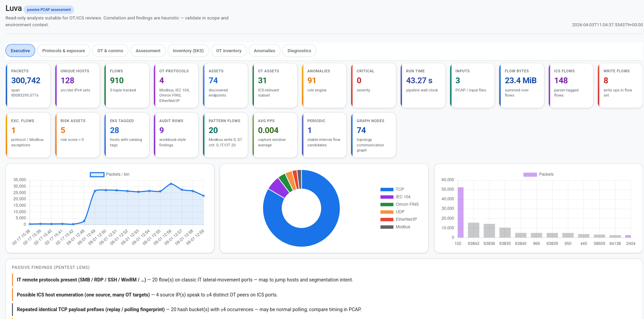Hide the Packets legend on the bar chart
Screen dimensions: 644x319
point(539,174)
